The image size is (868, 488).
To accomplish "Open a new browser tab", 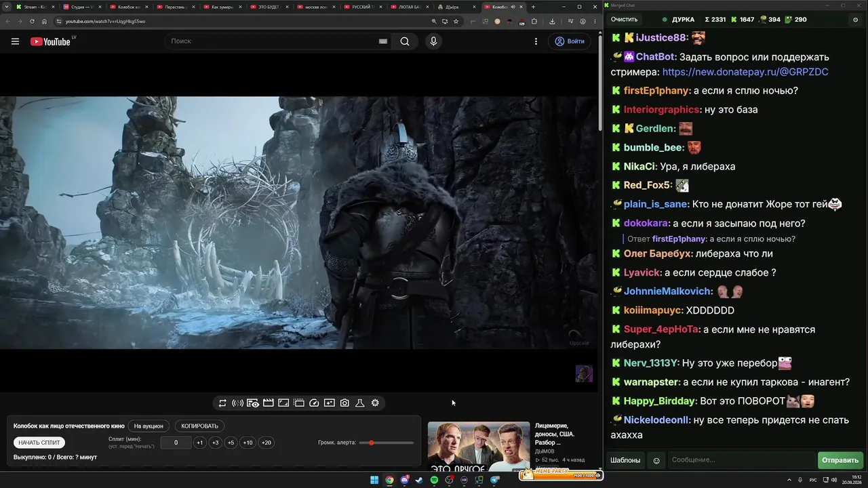I will pos(533,7).
